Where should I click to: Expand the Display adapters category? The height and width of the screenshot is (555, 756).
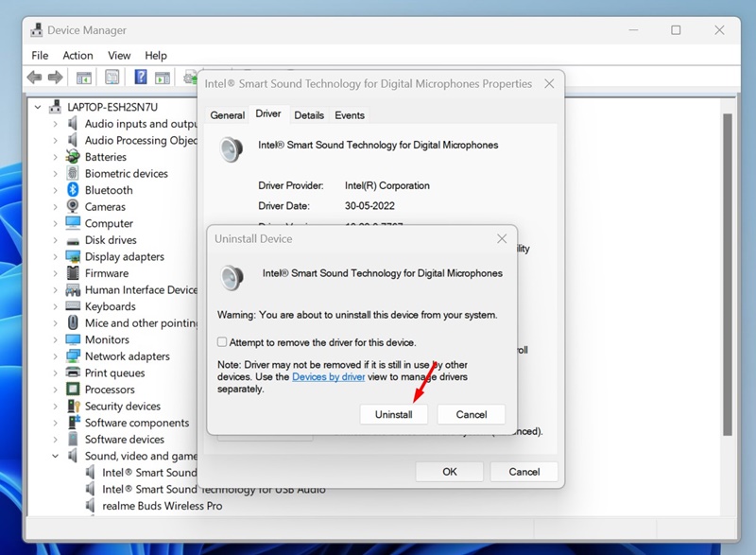pos(56,256)
